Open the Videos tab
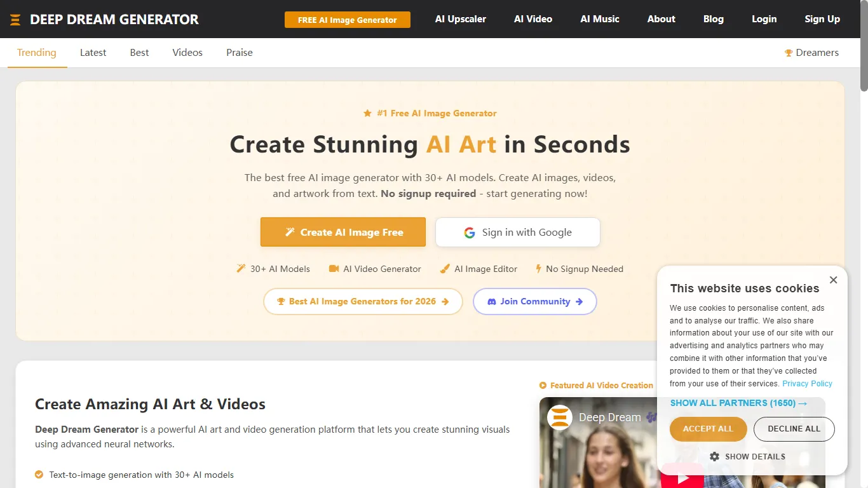Screen dimensions: 868x488 (187, 53)
